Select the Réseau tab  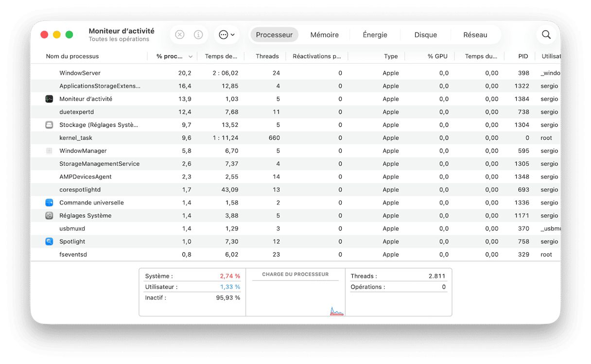pyautogui.click(x=475, y=35)
